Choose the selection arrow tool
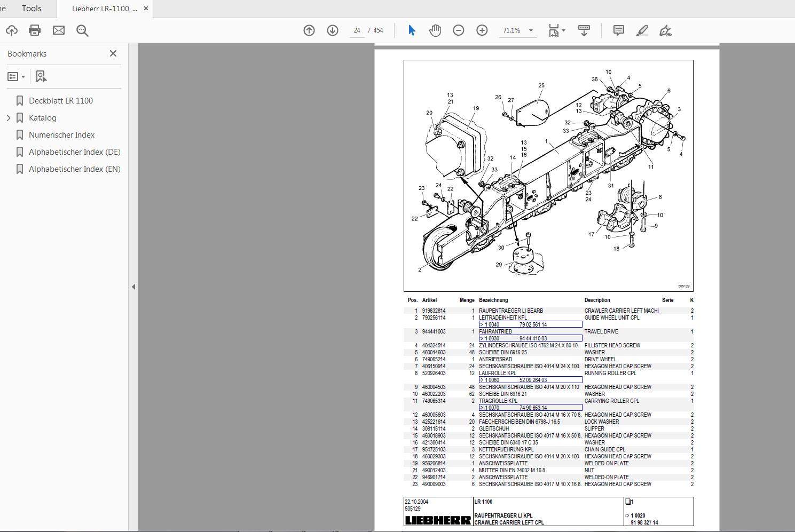Image resolution: width=795 pixels, height=532 pixels. click(411, 30)
